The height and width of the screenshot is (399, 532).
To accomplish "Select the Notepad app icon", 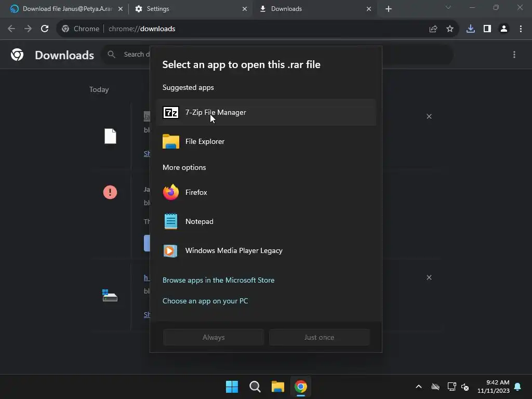I will (170, 221).
